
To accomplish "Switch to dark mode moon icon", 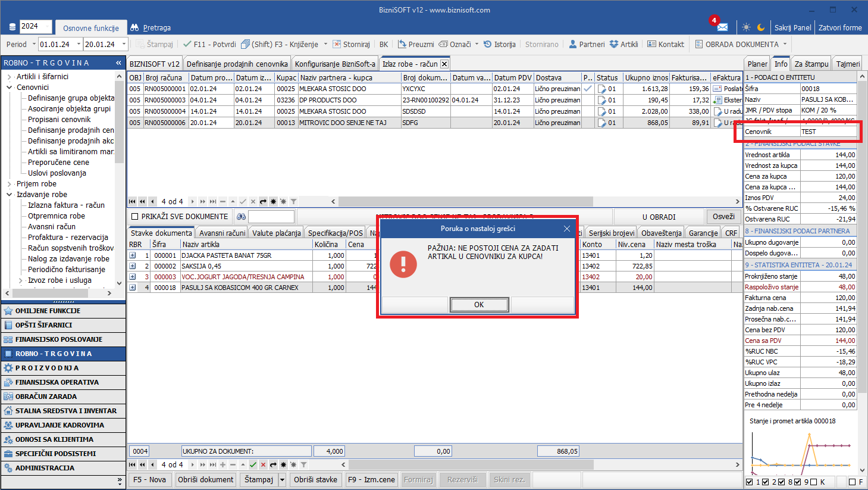I will pos(761,27).
